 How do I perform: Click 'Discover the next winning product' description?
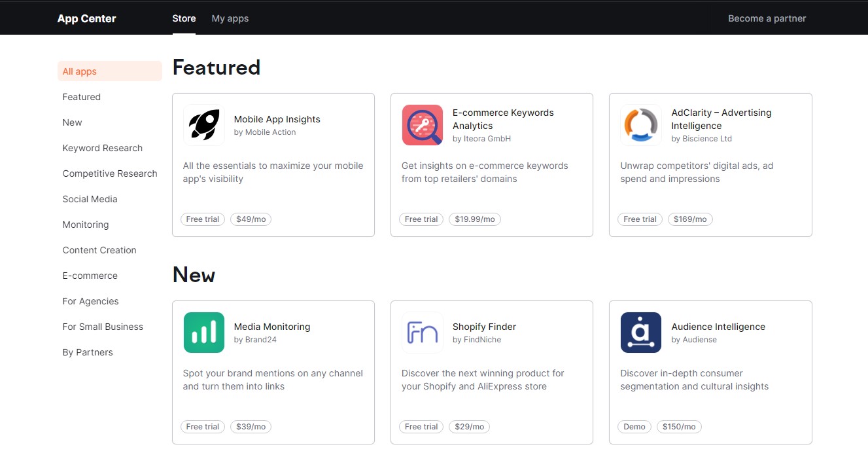483,380
